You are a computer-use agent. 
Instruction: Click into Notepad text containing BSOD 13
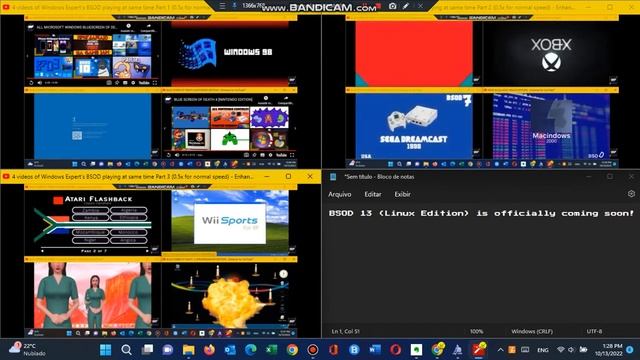pos(481,213)
